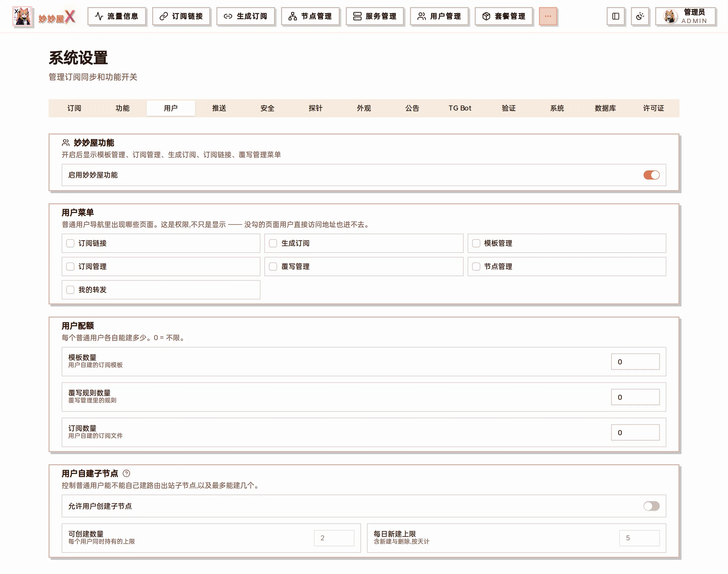Enable the 允许用户创建子节点 switch

pos(651,506)
